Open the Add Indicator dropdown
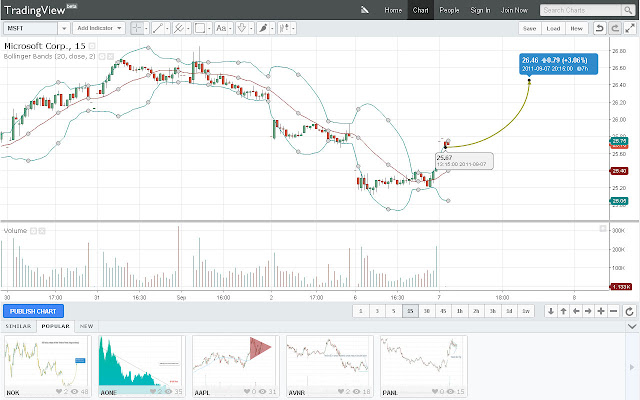This screenshot has height=400, width=640. pos(99,28)
